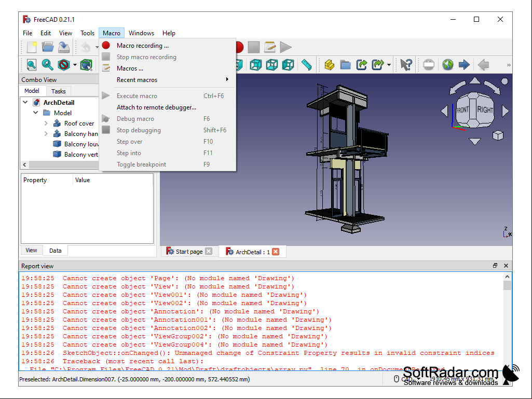Click the blue forward navigation arrow
This screenshot has width=532, height=399.
(x=464, y=64)
